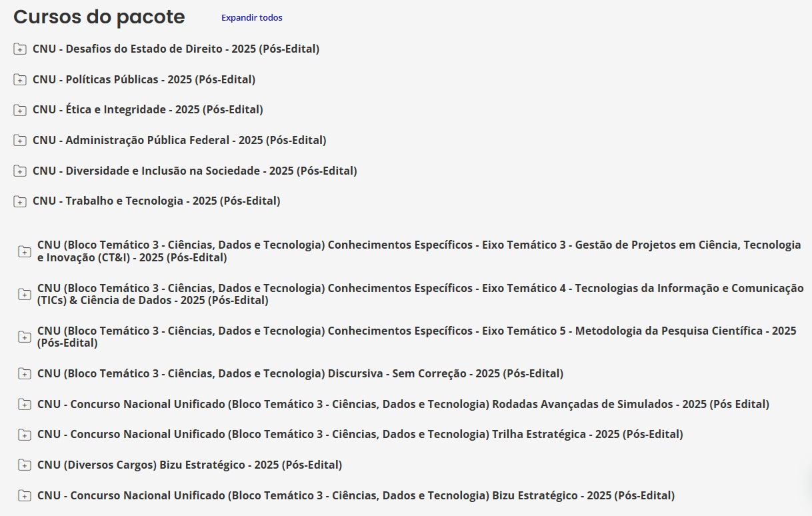Expand Rodadas Avançadas de Simulados folder icon
The width and height of the screenshot is (812, 516).
[25, 405]
